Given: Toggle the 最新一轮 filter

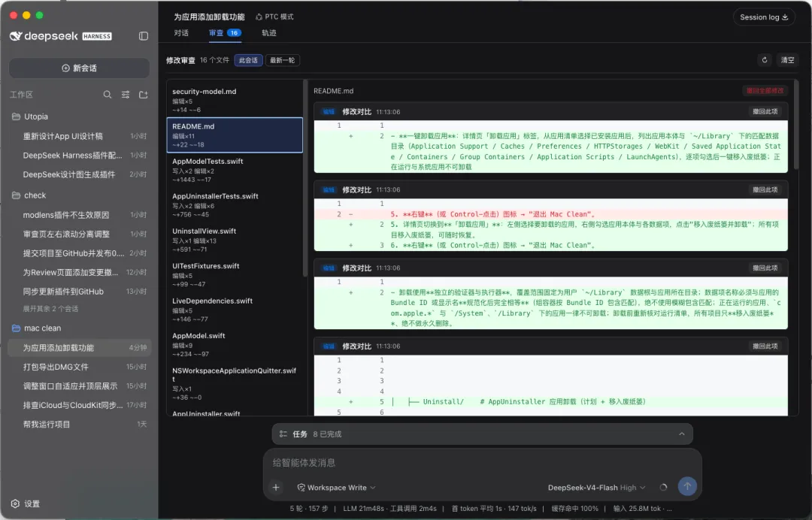Looking at the screenshot, I should click(282, 60).
